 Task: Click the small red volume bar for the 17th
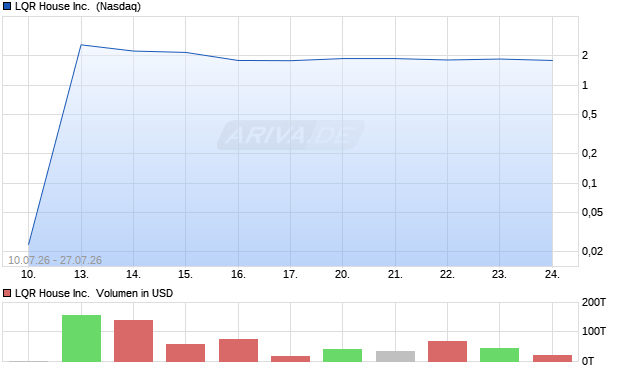coord(291,359)
